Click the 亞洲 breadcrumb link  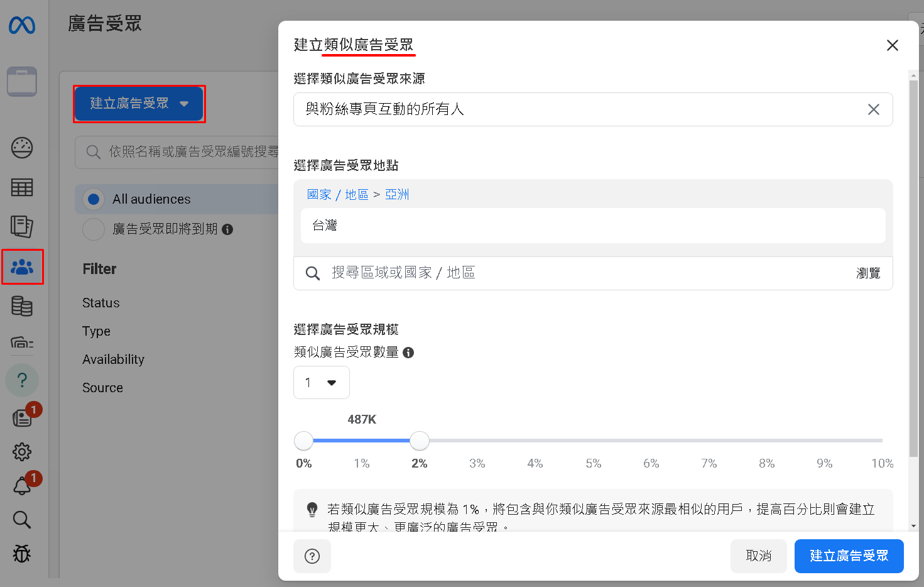[397, 195]
